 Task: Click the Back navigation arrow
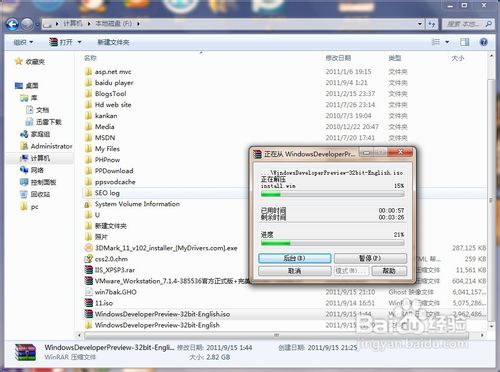click(12, 24)
